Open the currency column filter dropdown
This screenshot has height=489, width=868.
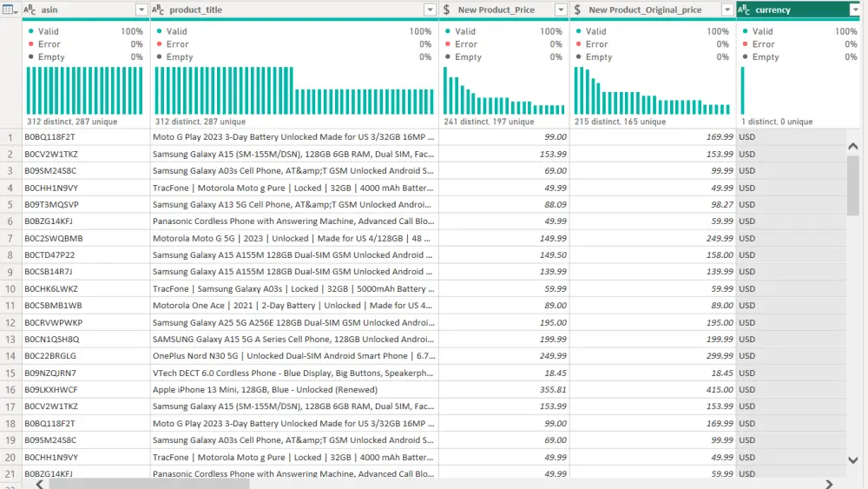[855, 10]
